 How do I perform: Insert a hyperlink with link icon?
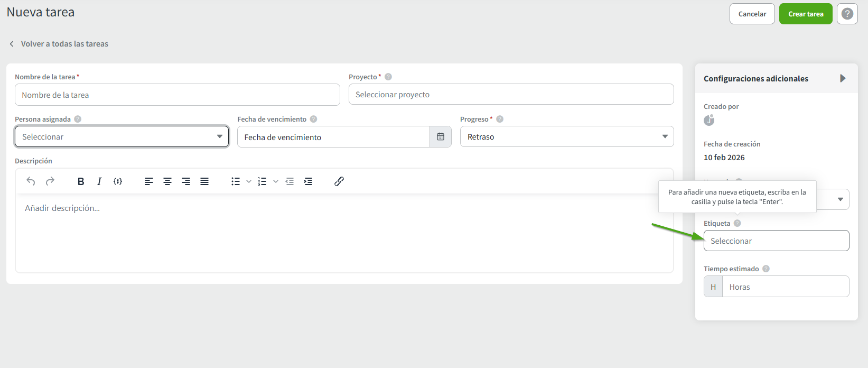339,181
